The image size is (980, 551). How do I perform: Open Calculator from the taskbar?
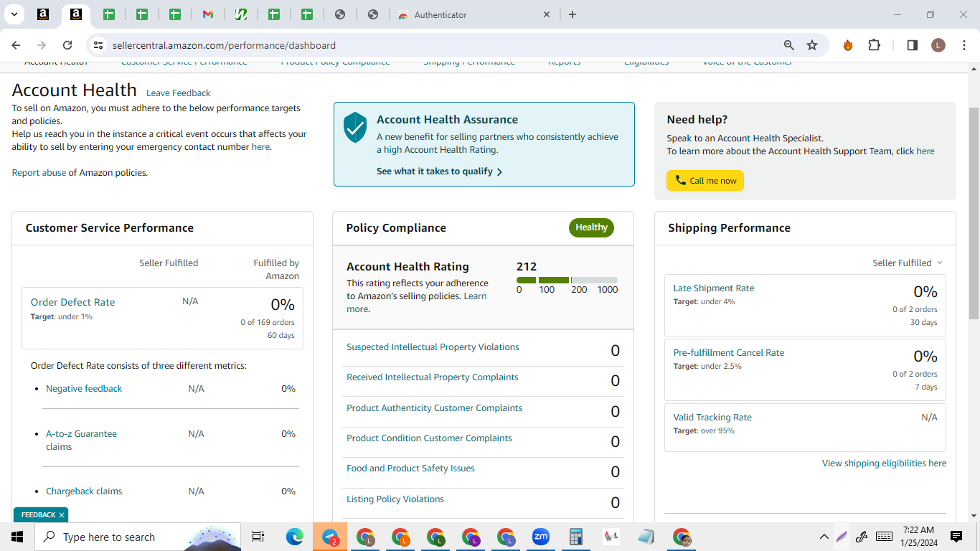tap(575, 537)
